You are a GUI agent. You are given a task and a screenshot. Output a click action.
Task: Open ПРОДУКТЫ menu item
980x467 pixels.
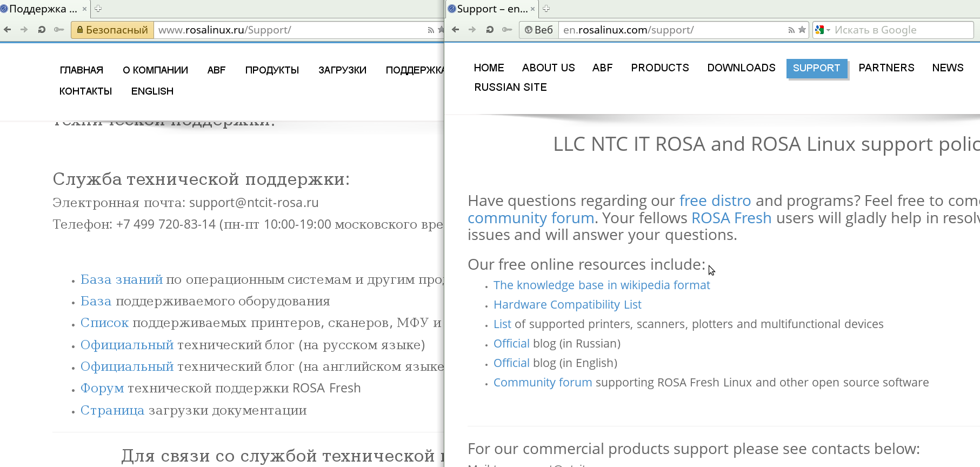(x=272, y=70)
